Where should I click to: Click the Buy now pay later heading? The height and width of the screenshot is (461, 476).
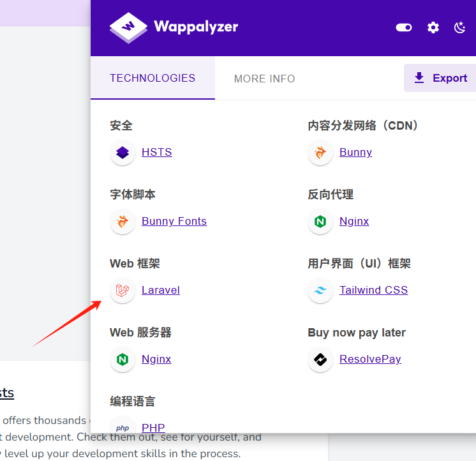[x=357, y=333]
